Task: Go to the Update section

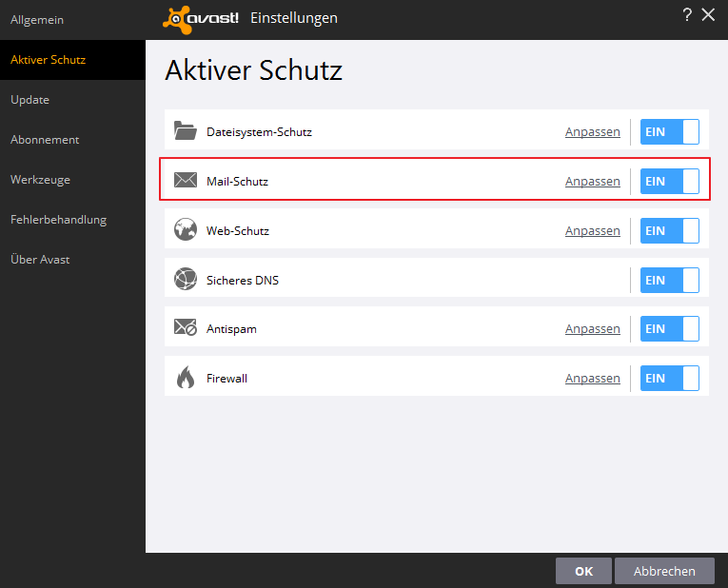Action: pos(72,100)
